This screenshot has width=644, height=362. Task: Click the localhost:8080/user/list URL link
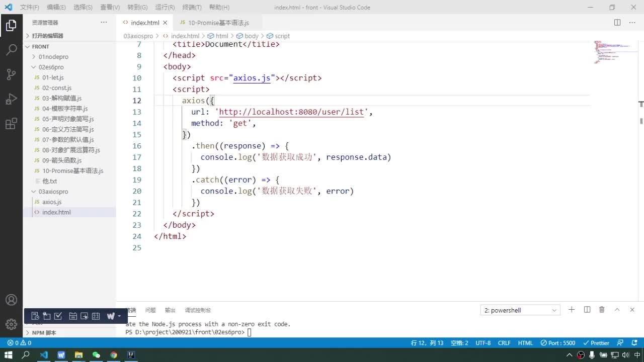[291, 112]
